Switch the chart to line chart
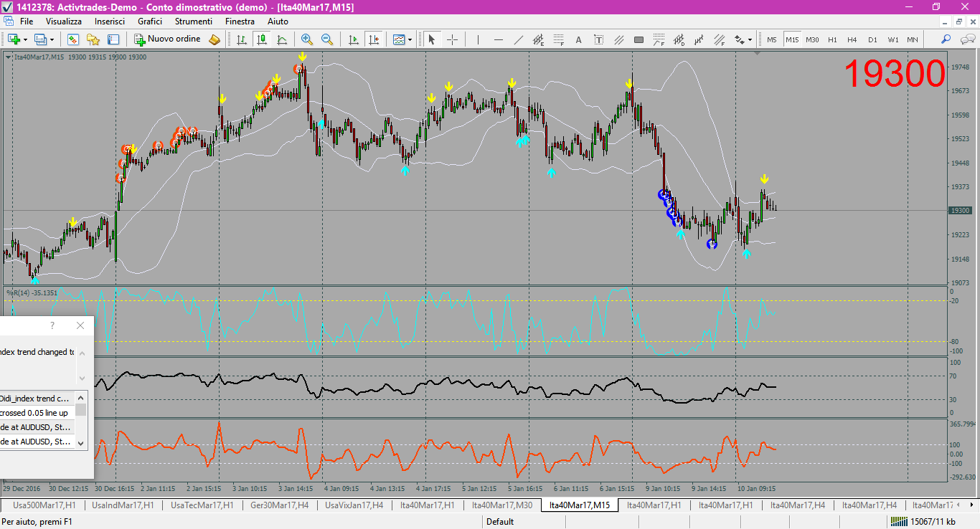The height and width of the screenshot is (529, 980). pyautogui.click(x=282, y=39)
